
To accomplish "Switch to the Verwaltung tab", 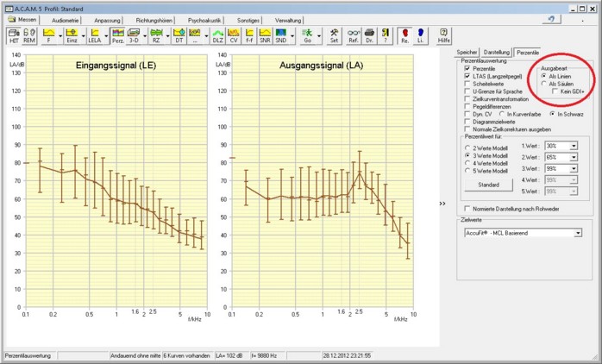I will [288, 21].
